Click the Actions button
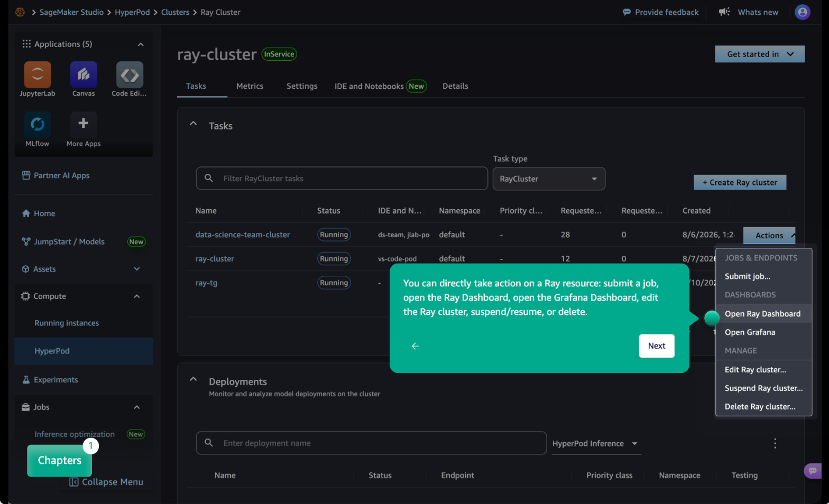 coord(769,236)
